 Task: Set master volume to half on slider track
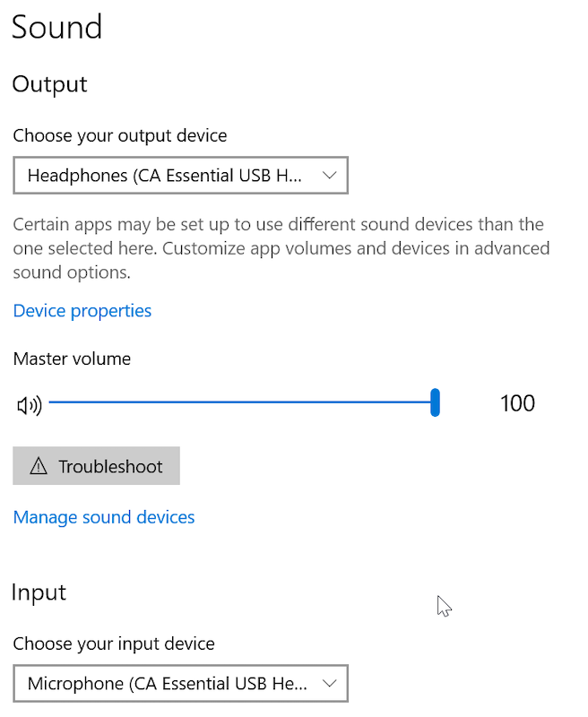tap(242, 402)
